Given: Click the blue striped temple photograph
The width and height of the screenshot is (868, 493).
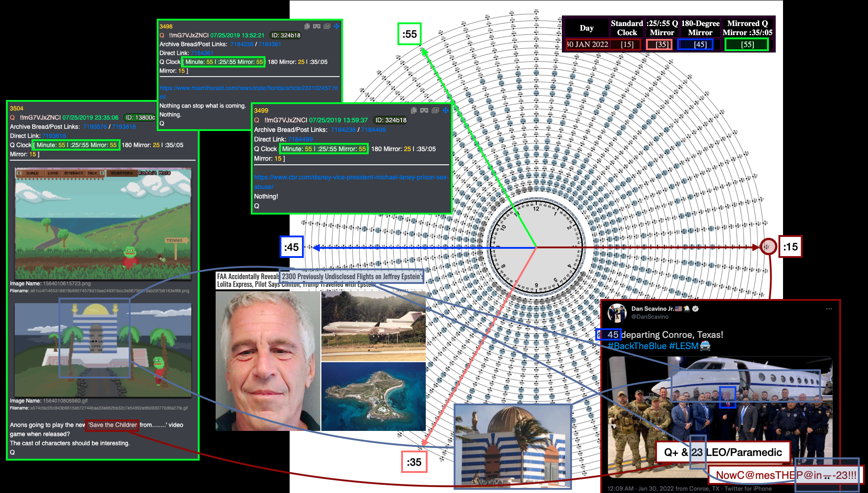Looking at the screenshot, I should click(513, 446).
